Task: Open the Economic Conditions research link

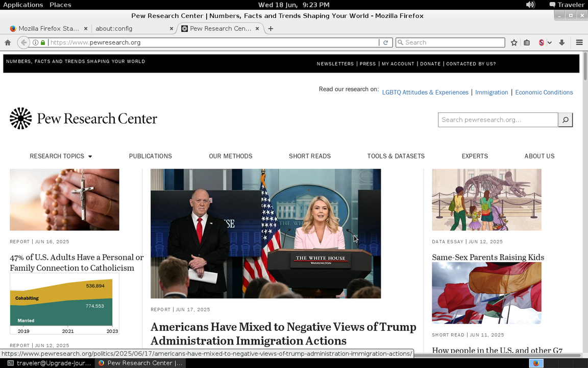Action: [544, 93]
